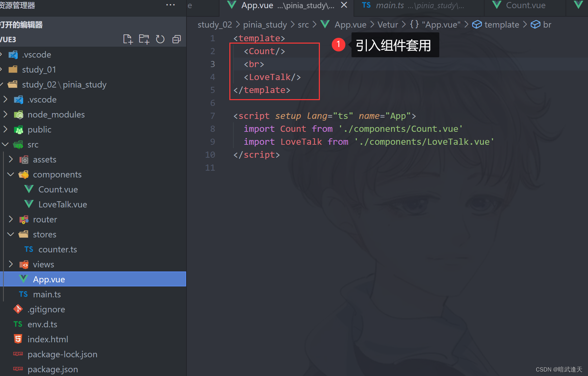588x376 pixels.
Task: Select the App.vue editor tab
Action: (287, 5)
